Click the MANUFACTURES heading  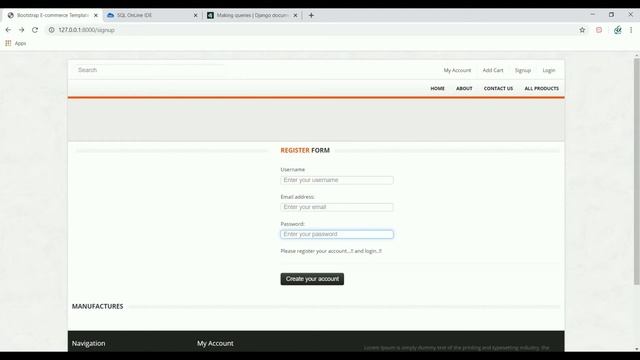(98, 306)
